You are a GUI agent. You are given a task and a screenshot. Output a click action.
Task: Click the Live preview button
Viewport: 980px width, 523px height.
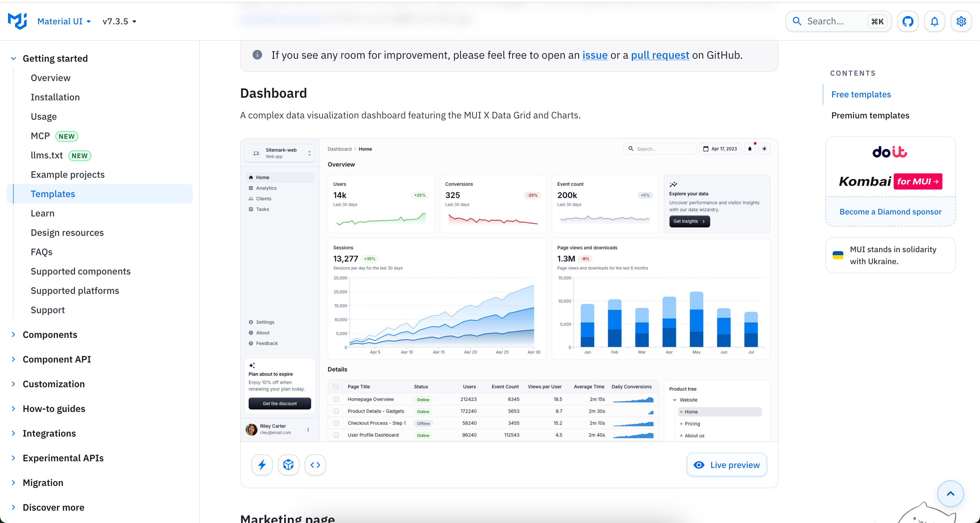726,465
